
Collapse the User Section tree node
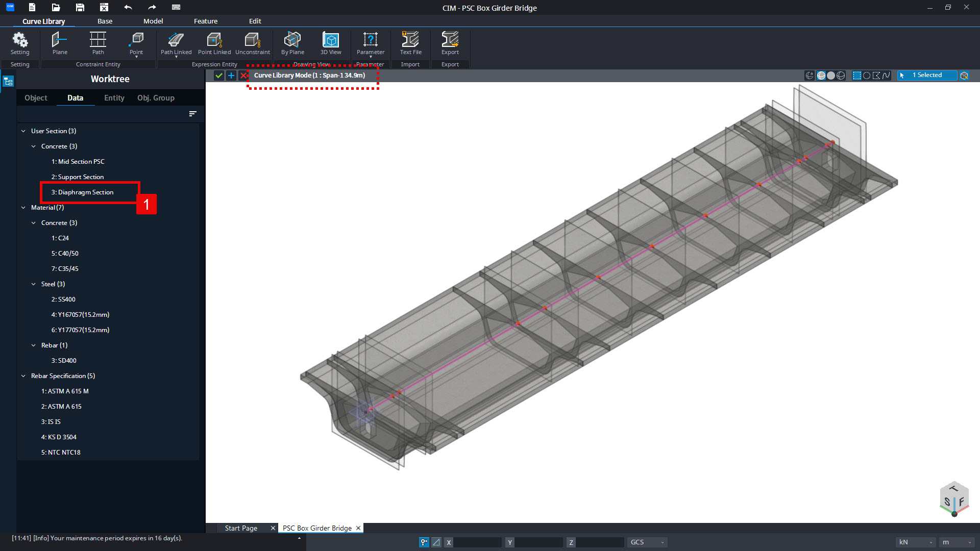(x=23, y=131)
